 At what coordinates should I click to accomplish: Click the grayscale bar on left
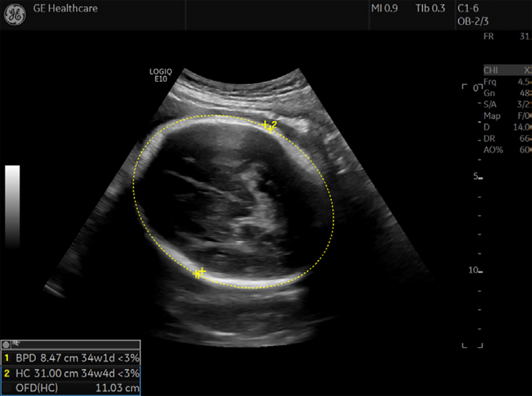click(13, 207)
